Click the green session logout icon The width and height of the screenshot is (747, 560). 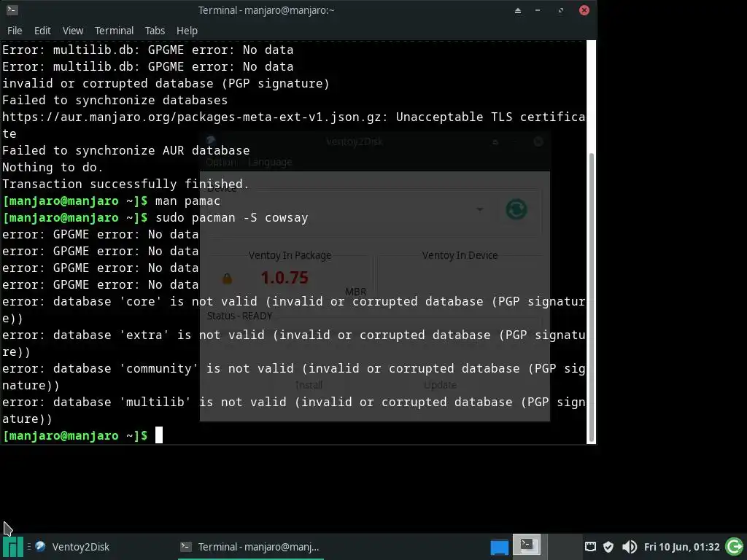click(734, 547)
